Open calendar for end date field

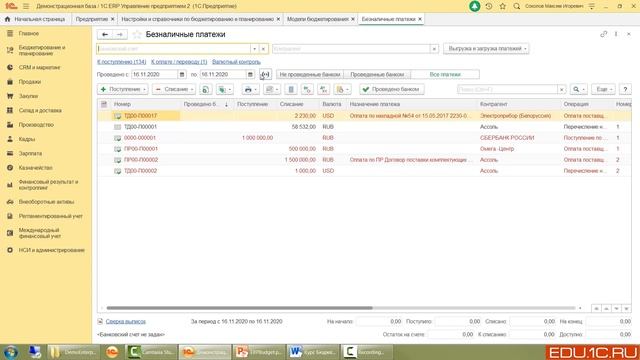pyautogui.click(x=250, y=74)
